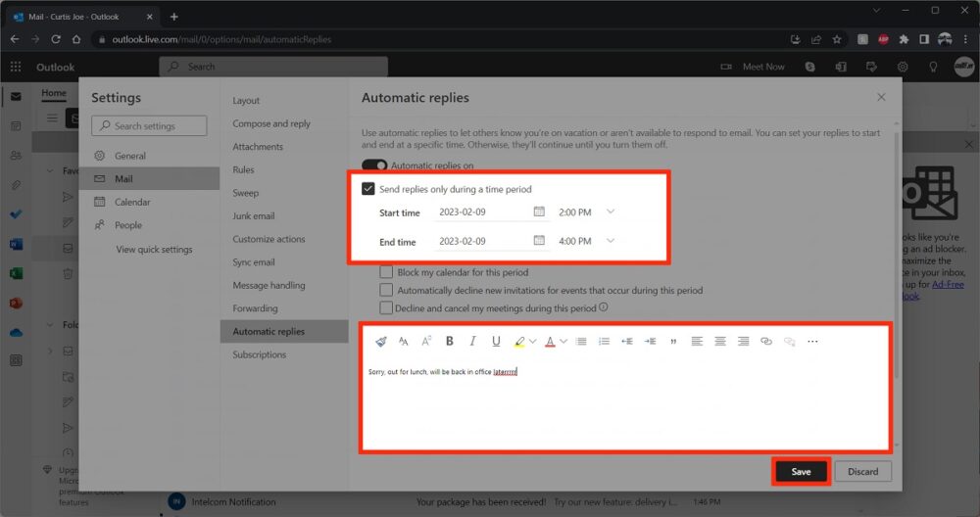The image size is (980, 517).
Task: Check Automatically decline new invitations
Action: [x=386, y=290]
